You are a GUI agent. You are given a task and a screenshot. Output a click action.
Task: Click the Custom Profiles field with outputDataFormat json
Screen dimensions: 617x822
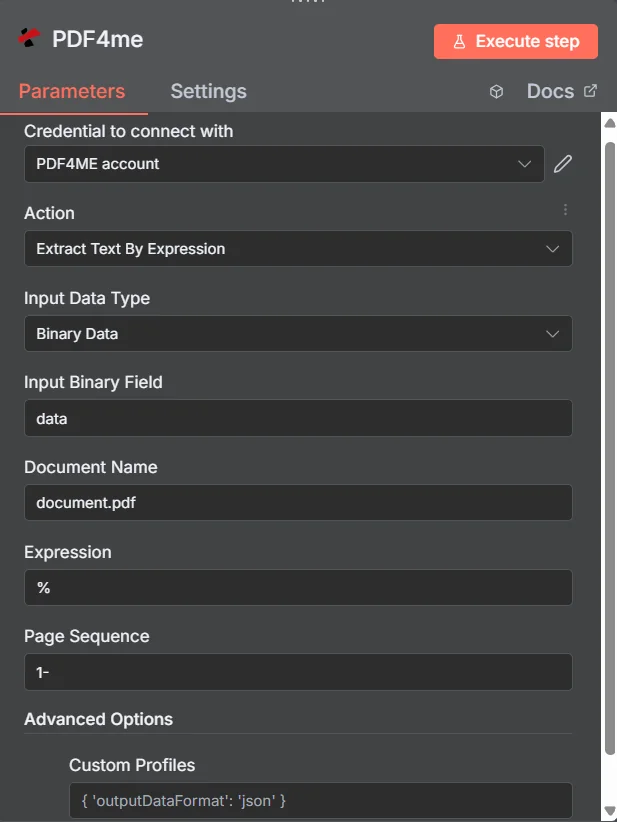tap(321, 801)
